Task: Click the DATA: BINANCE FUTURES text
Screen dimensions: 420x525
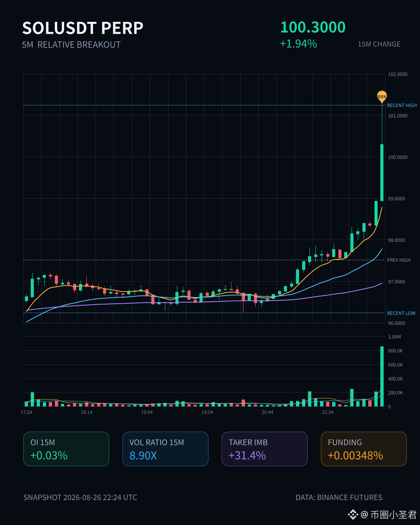Action: (x=339, y=497)
